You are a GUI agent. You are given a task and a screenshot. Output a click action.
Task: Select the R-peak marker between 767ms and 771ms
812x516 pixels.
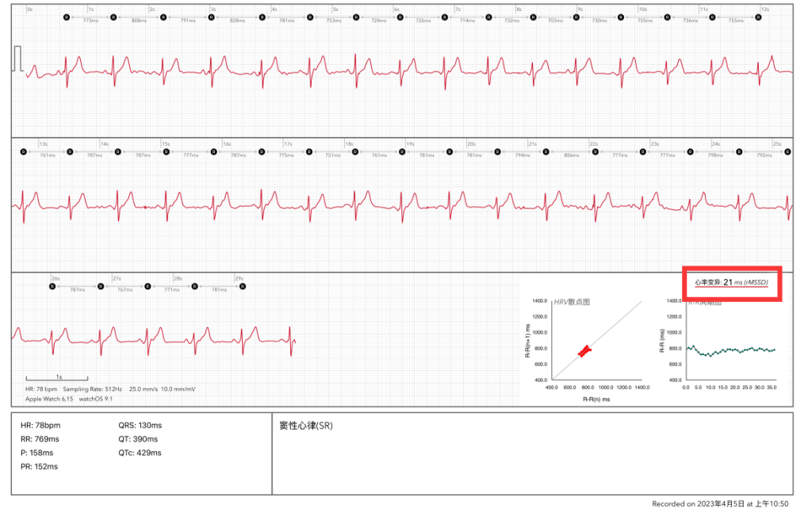[146, 288]
